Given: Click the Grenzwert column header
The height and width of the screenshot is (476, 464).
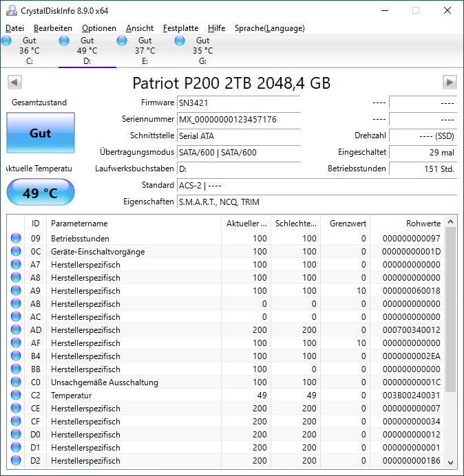Looking at the screenshot, I should [x=345, y=224].
